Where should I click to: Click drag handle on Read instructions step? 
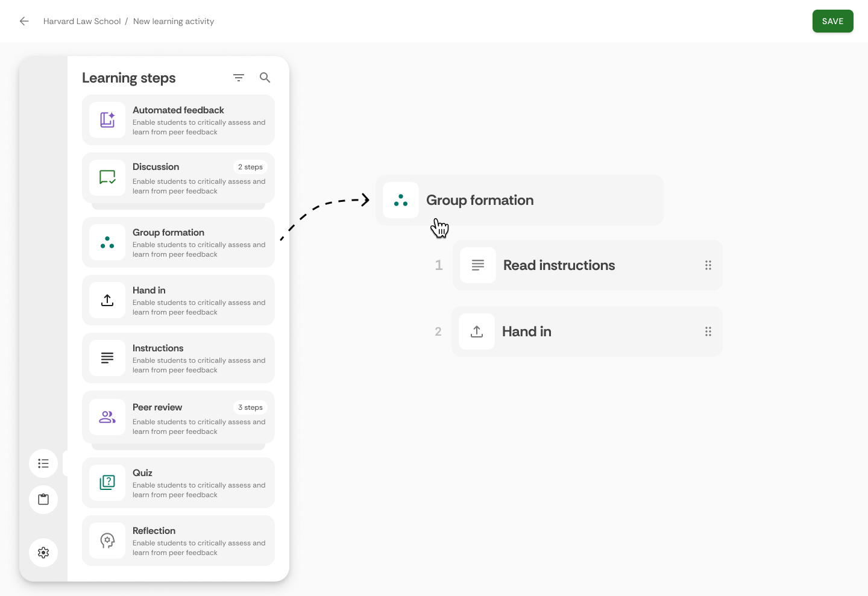click(708, 265)
